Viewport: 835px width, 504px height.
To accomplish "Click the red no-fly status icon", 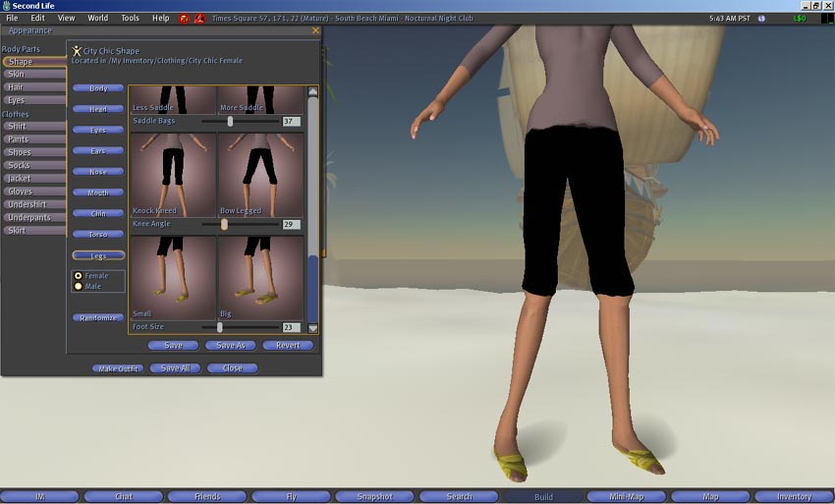I will point(199,19).
